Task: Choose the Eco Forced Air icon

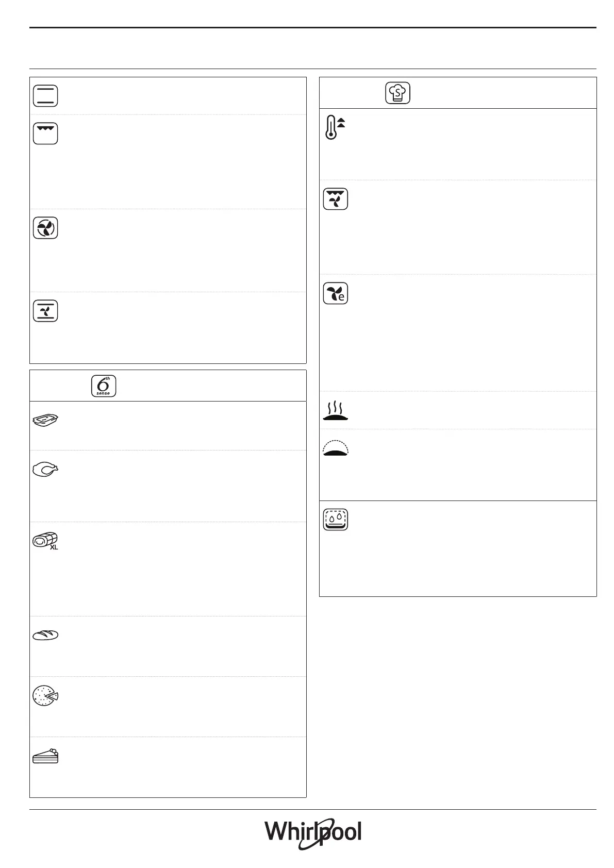Action: [x=336, y=293]
